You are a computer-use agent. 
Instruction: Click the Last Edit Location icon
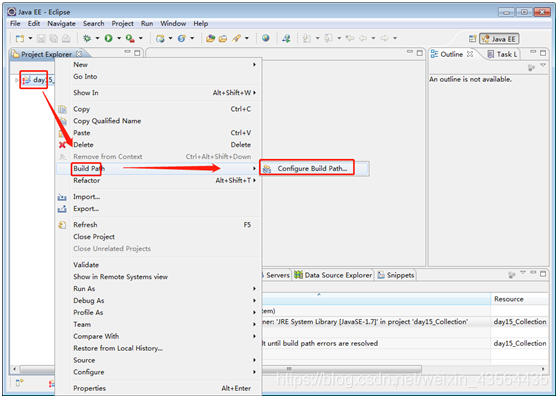click(x=350, y=38)
